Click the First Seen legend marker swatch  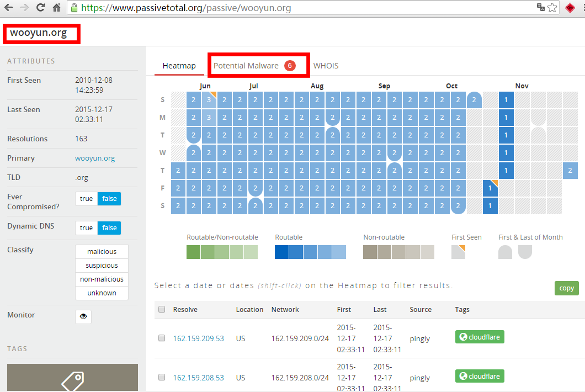[x=458, y=252]
